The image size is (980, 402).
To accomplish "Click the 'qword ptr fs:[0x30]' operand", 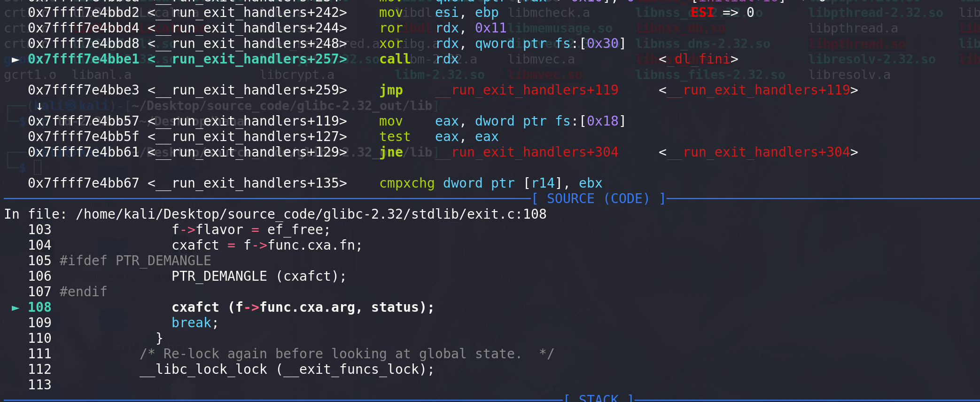I will [x=550, y=43].
